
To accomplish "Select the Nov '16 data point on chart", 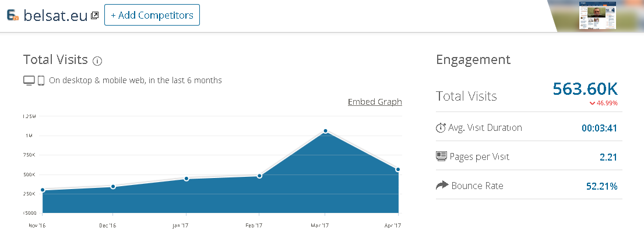I will pos(43,190).
